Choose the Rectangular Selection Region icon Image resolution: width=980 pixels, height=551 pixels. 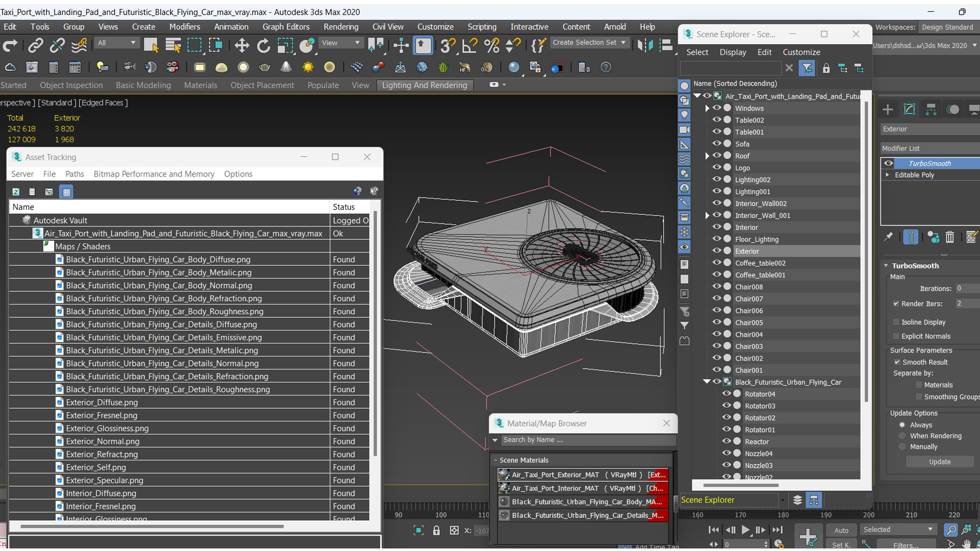(x=194, y=46)
